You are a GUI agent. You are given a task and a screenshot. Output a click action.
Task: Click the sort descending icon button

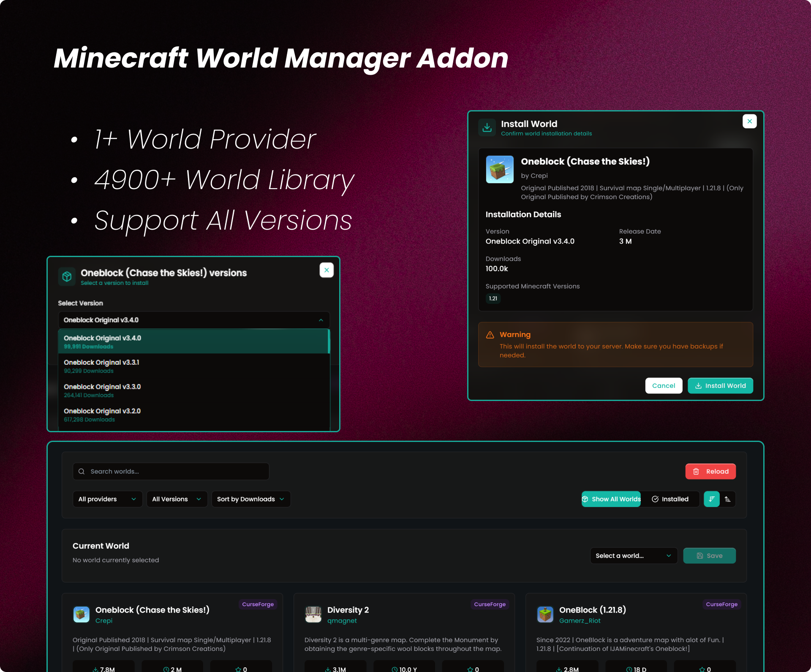(x=711, y=499)
